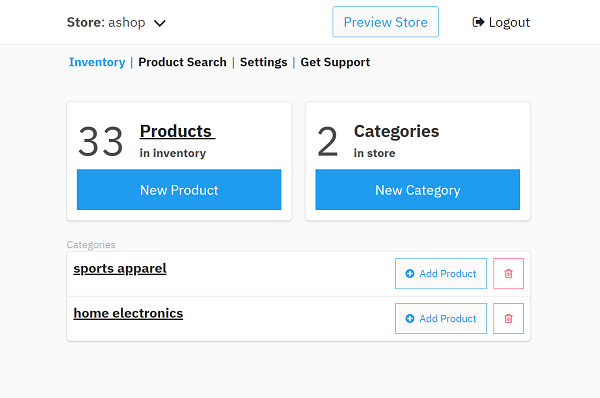Click the Logout text link
The height and width of the screenshot is (398, 600).
(x=509, y=22)
